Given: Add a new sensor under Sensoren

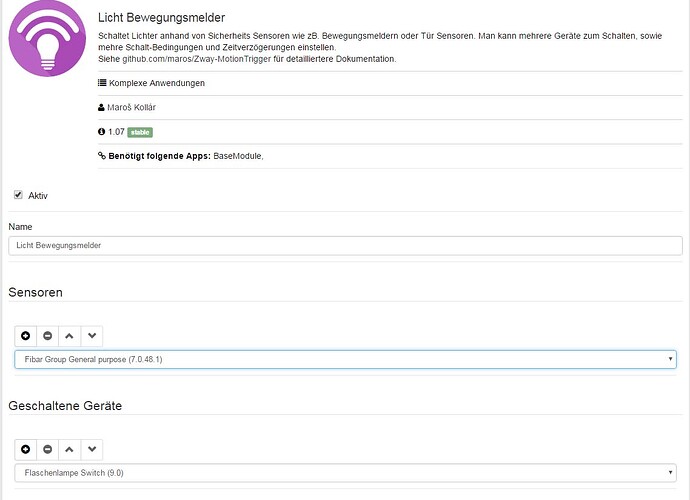Looking at the screenshot, I should (x=25, y=336).
